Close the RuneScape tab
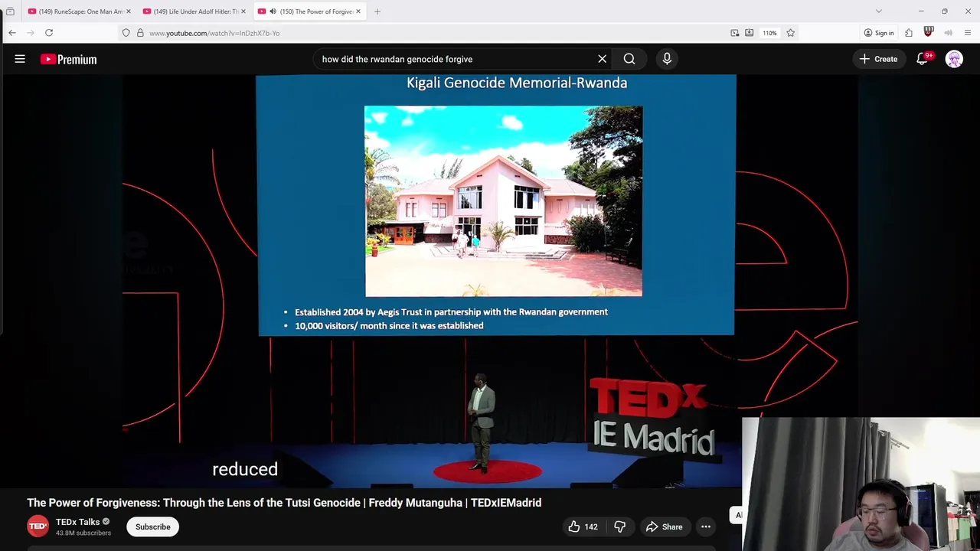The width and height of the screenshot is (980, 551). coord(128,11)
